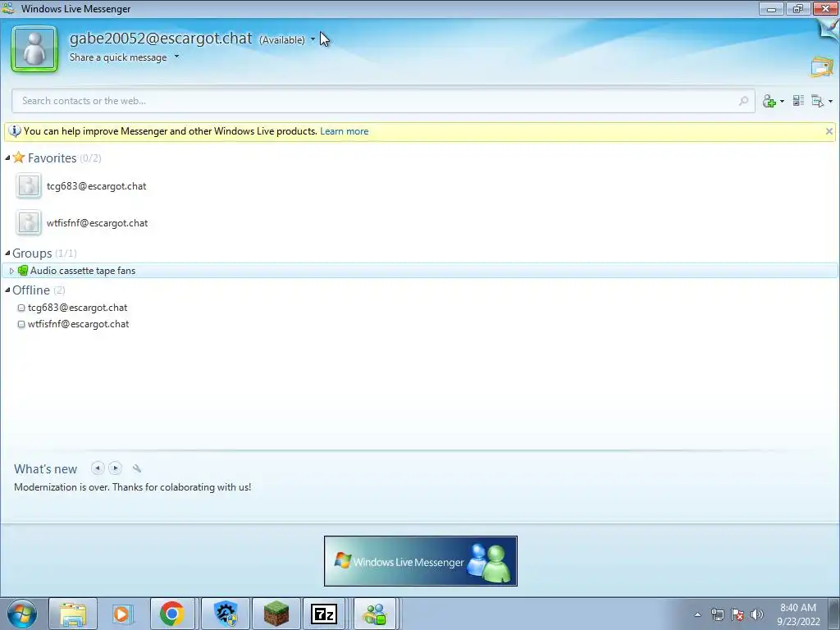Click the Favorites heading text
The height and width of the screenshot is (630, 840).
(x=52, y=158)
